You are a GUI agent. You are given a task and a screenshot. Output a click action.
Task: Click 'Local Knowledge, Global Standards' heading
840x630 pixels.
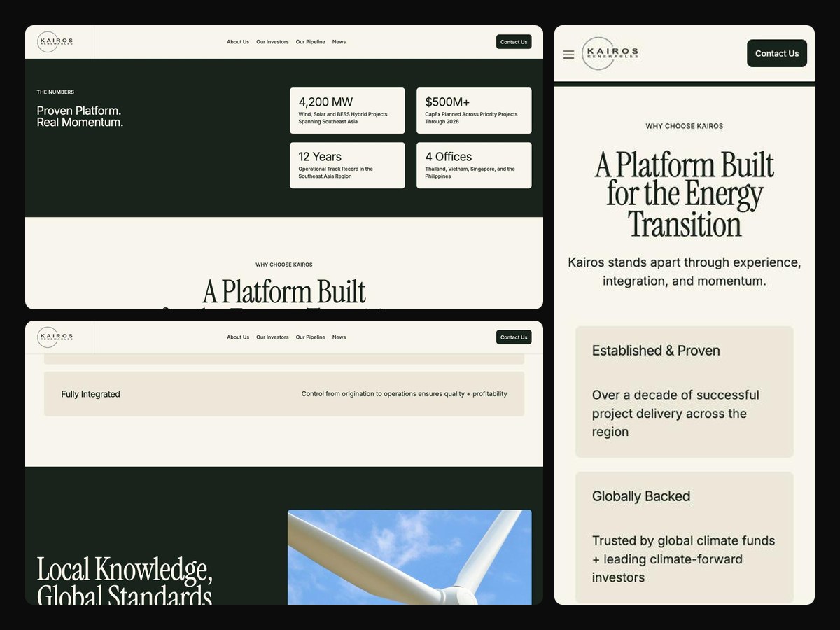(125, 581)
